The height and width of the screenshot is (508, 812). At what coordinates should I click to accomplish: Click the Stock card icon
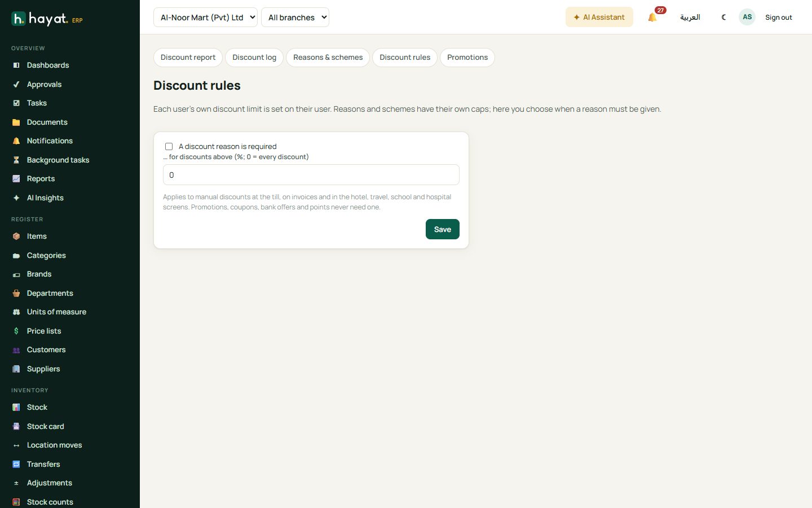coord(16,427)
